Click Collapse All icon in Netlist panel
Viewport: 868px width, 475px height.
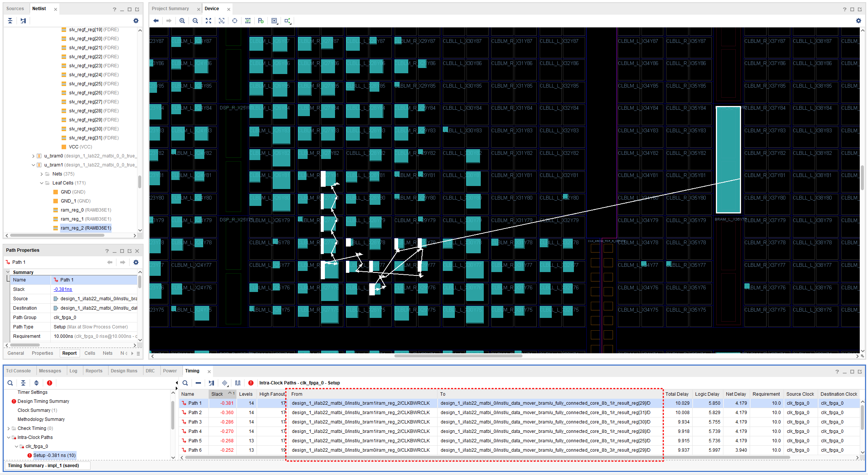coord(10,21)
